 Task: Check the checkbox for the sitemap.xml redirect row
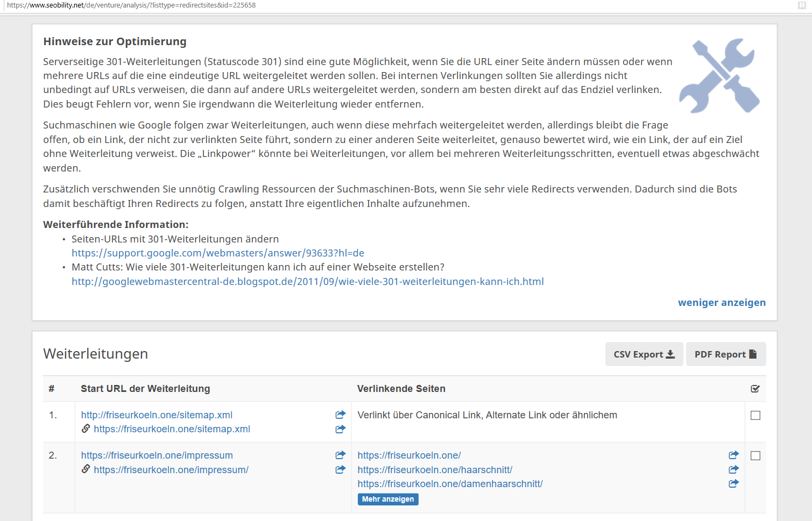tap(755, 415)
